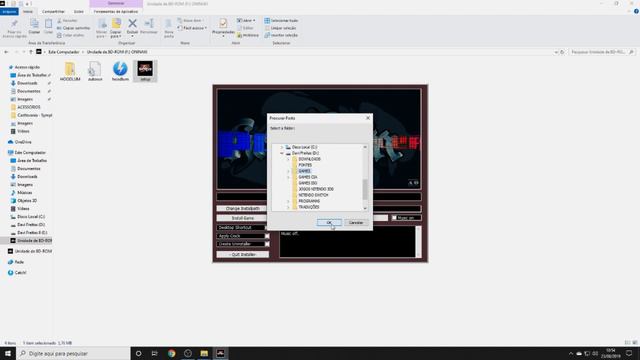Viewport: 640px width, 360px height.
Task: Select the FONTES folder in the tree
Action: tap(305, 165)
